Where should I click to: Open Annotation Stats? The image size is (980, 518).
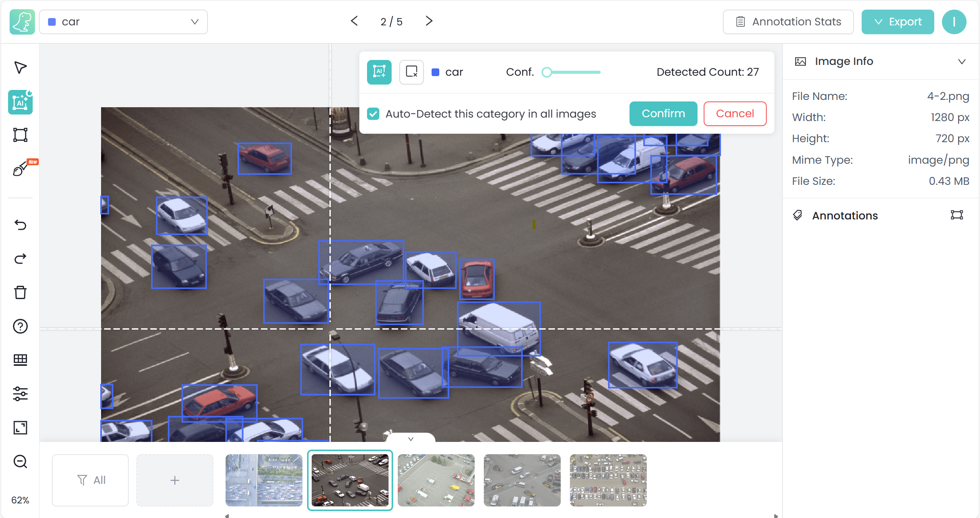(x=788, y=22)
